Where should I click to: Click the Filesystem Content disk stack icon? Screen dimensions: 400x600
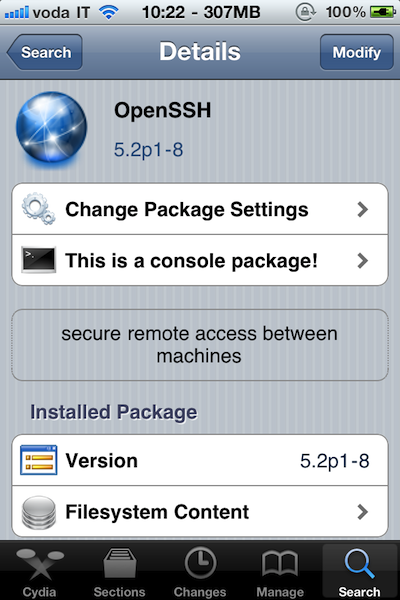pos(39,512)
